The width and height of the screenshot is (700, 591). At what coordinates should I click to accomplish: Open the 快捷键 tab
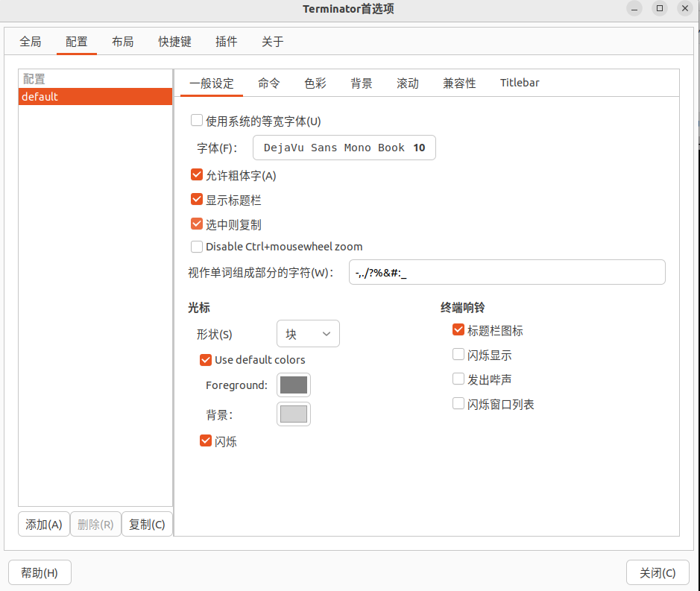click(174, 42)
